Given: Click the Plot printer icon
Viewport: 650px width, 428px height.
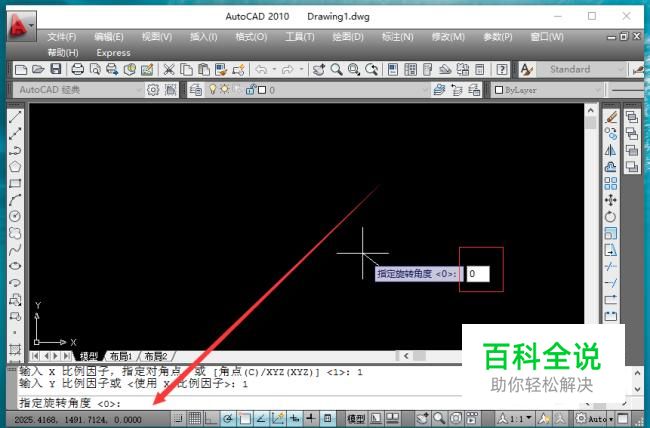Looking at the screenshot, I should click(78, 69).
